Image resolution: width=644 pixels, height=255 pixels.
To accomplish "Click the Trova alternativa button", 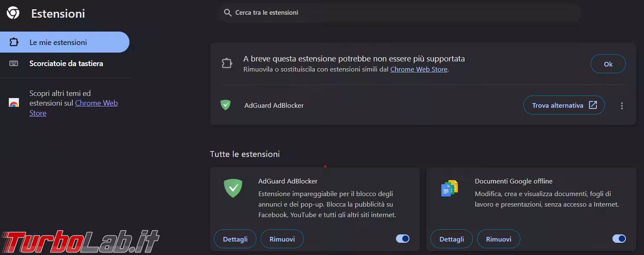I will 564,105.
